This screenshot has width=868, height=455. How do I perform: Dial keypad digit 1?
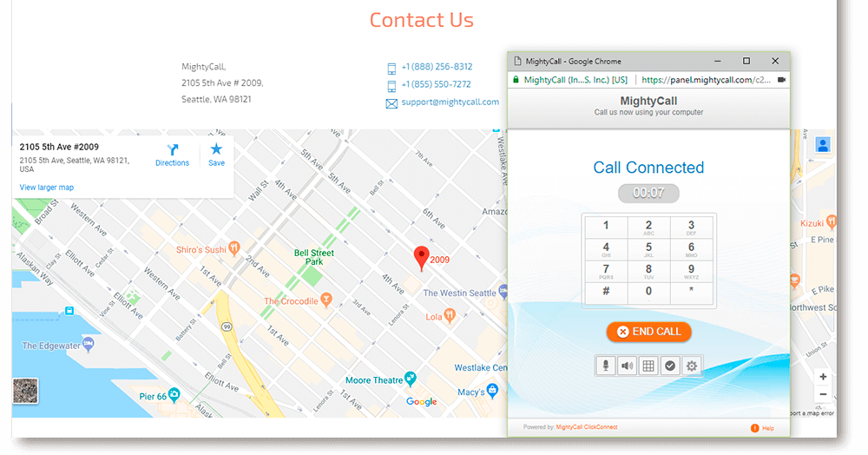tap(606, 227)
